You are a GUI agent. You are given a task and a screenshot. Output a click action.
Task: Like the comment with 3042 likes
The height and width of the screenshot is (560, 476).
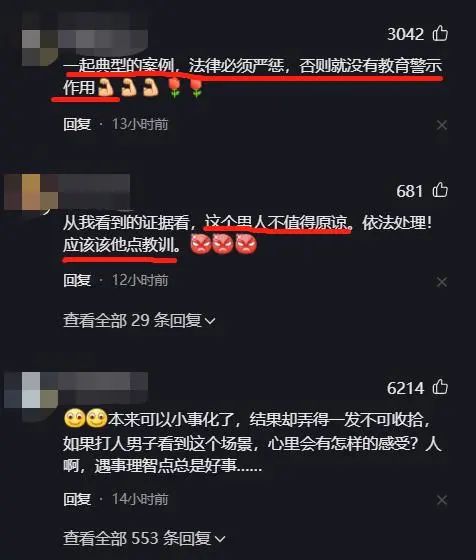pyautogui.click(x=440, y=34)
